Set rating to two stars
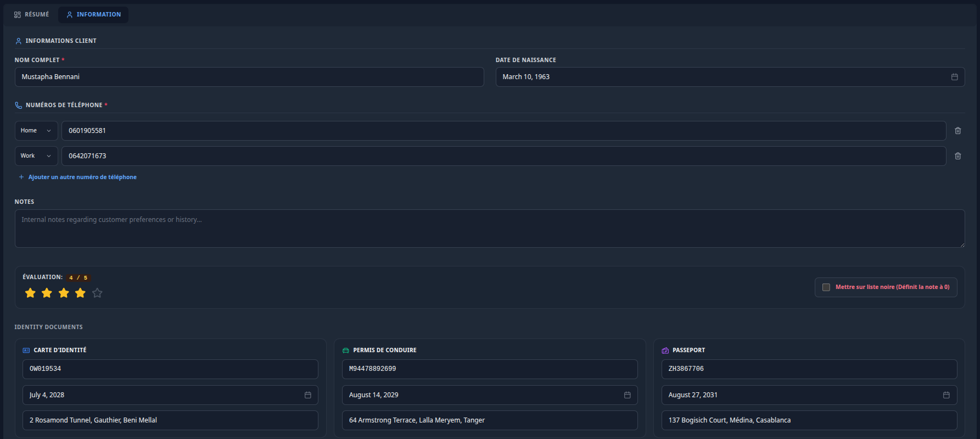This screenshot has width=980, height=439. tap(47, 293)
